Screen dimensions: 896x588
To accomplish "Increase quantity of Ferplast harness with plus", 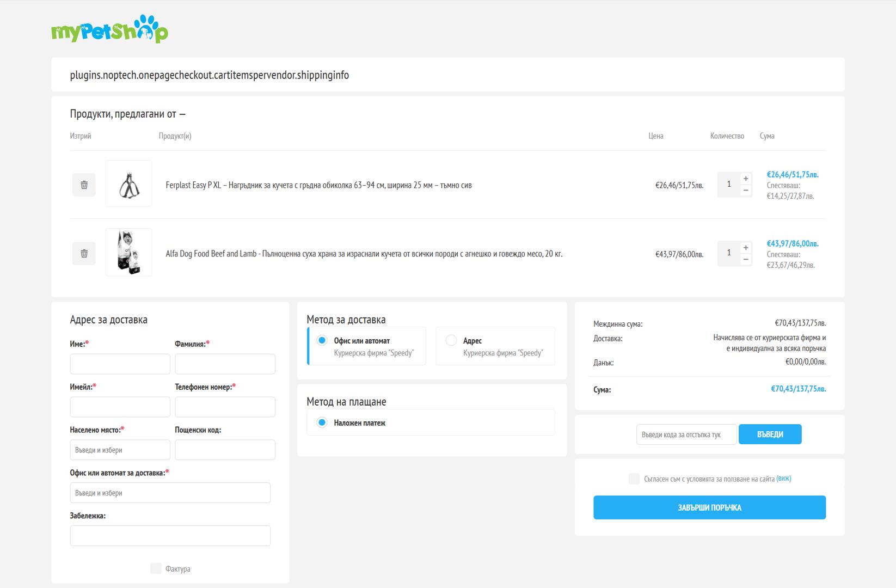I will pos(746,179).
